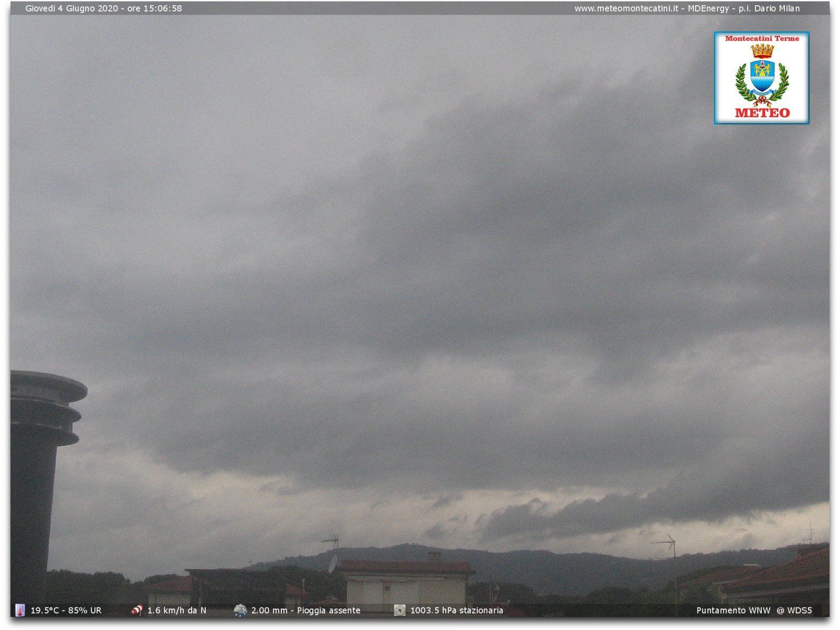
Task: Click the '2.00 mm - Pioggia assente' reading
Action: coord(306,611)
